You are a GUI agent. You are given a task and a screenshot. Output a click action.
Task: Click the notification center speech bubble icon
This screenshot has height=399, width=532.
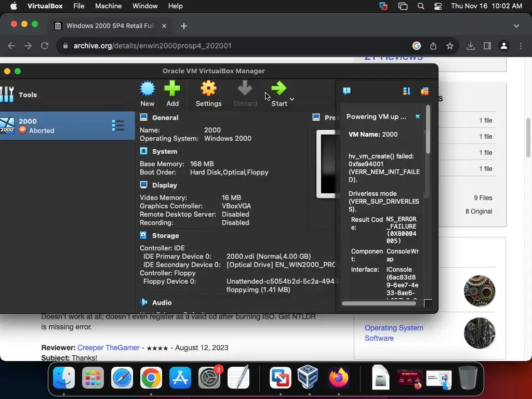(347, 91)
